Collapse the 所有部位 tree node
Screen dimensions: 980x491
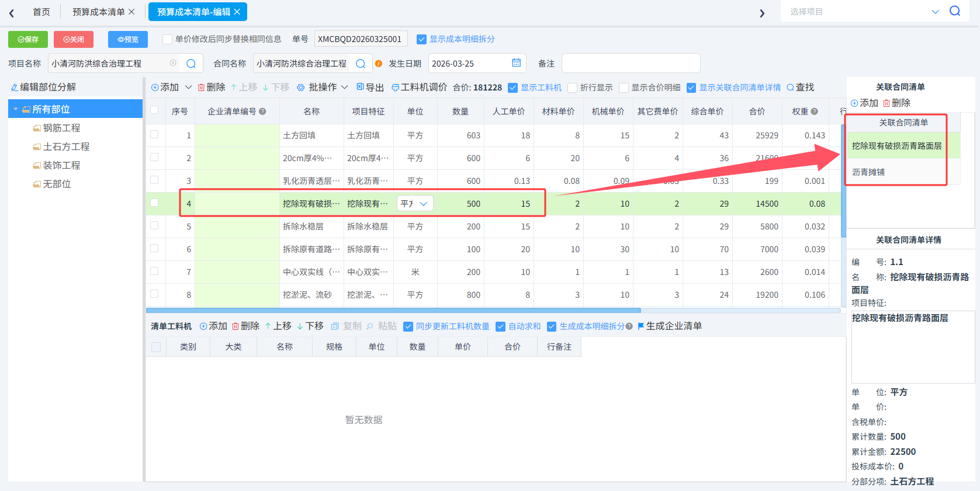[x=16, y=109]
